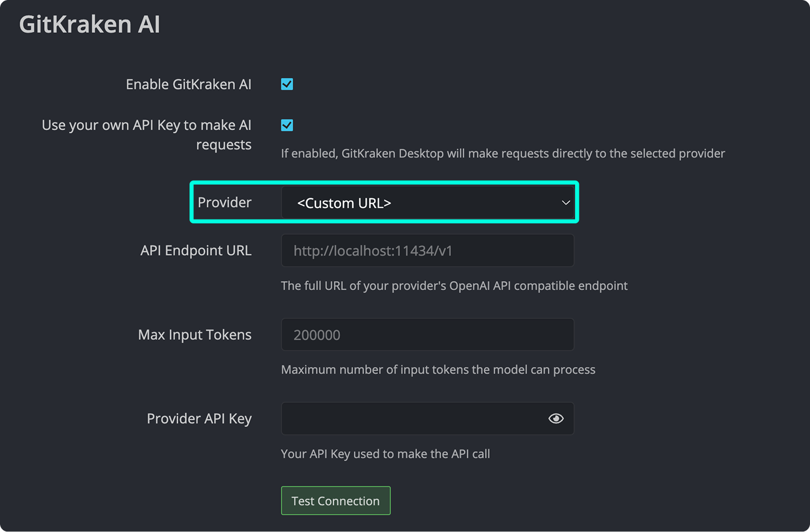The height and width of the screenshot is (532, 810).
Task: Reveal the Provider API Key with the eye icon
Action: [x=556, y=418]
